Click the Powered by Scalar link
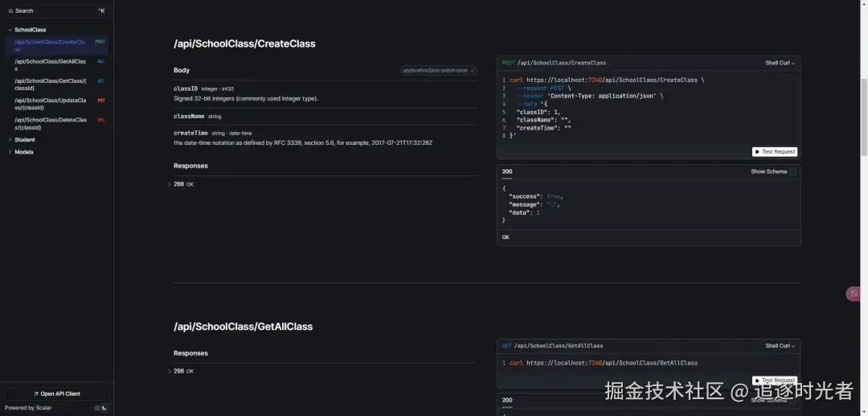 tap(28, 408)
